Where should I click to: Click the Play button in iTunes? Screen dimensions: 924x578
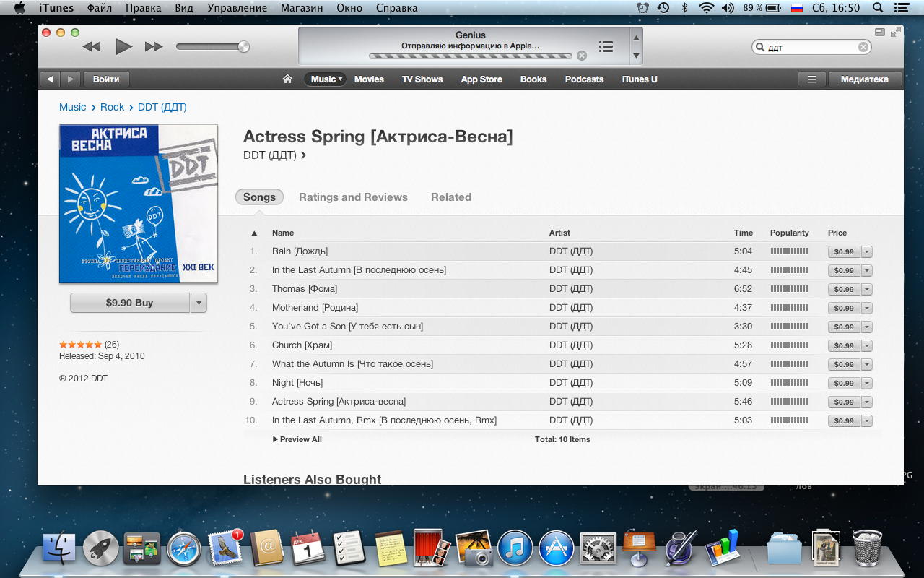point(123,47)
